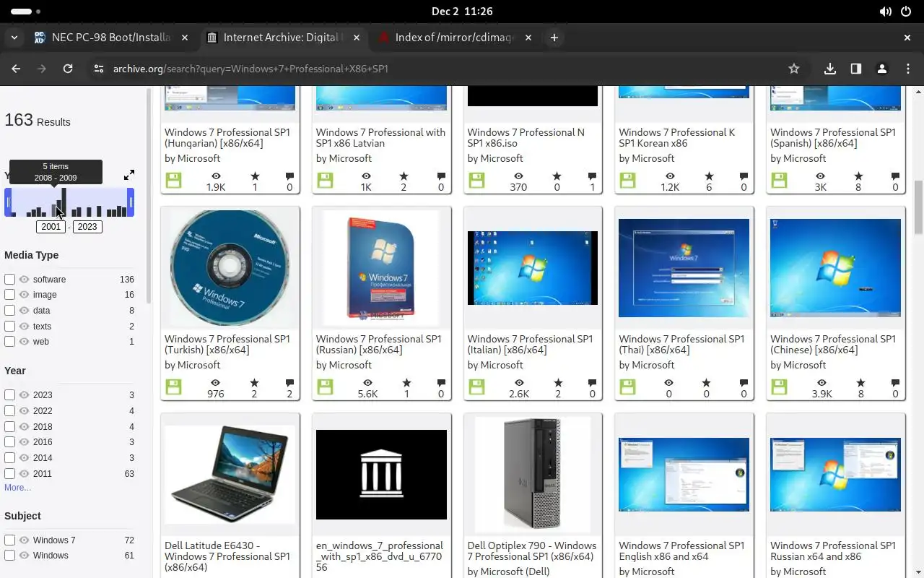Click right handle of year range slider
Viewport: 924px width, 578px height.
[x=131, y=202]
